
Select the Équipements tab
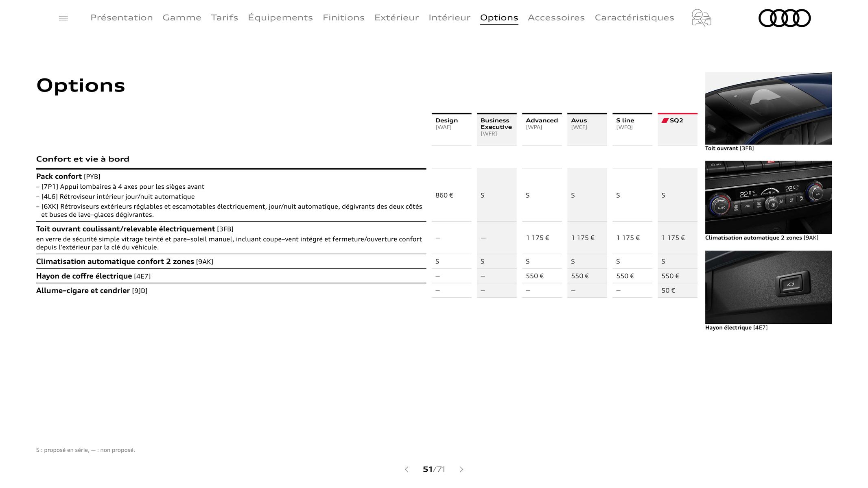pyautogui.click(x=280, y=17)
